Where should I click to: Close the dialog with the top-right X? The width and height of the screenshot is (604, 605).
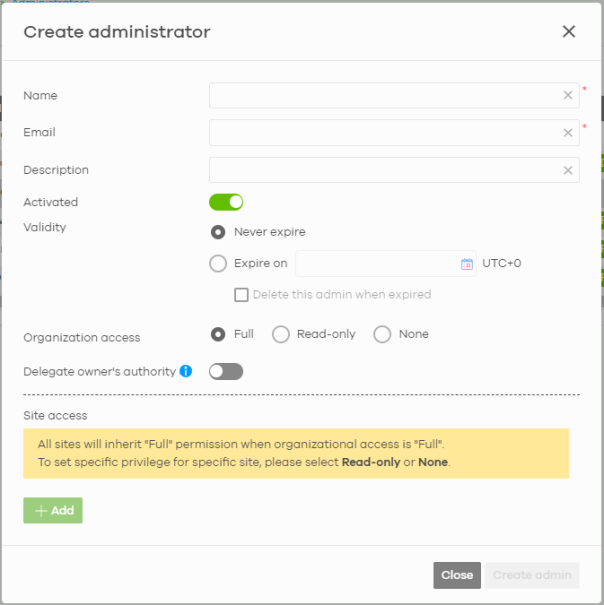[569, 32]
